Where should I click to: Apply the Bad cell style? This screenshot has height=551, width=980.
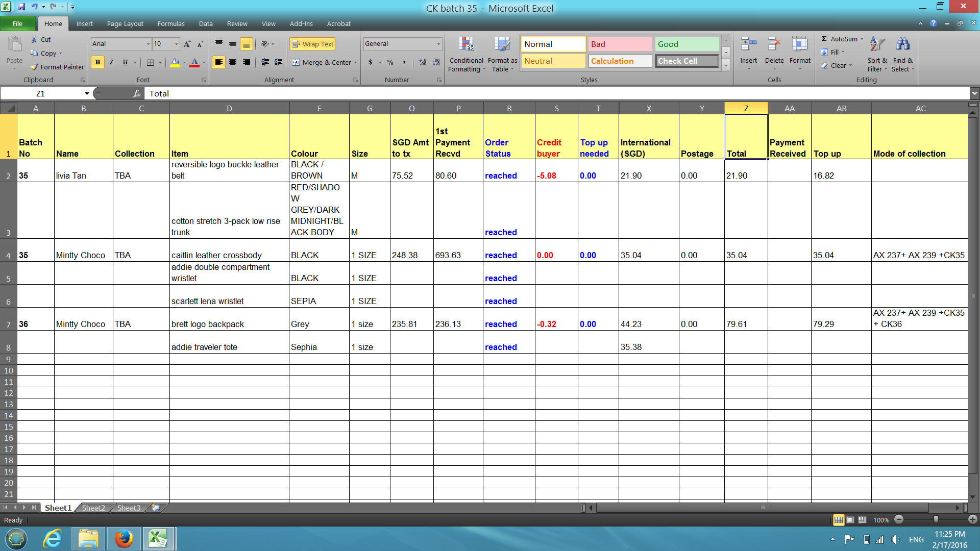pos(620,44)
